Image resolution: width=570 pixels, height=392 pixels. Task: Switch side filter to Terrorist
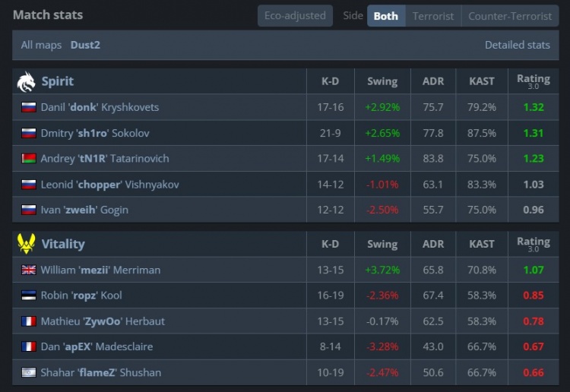[x=433, y=15]
